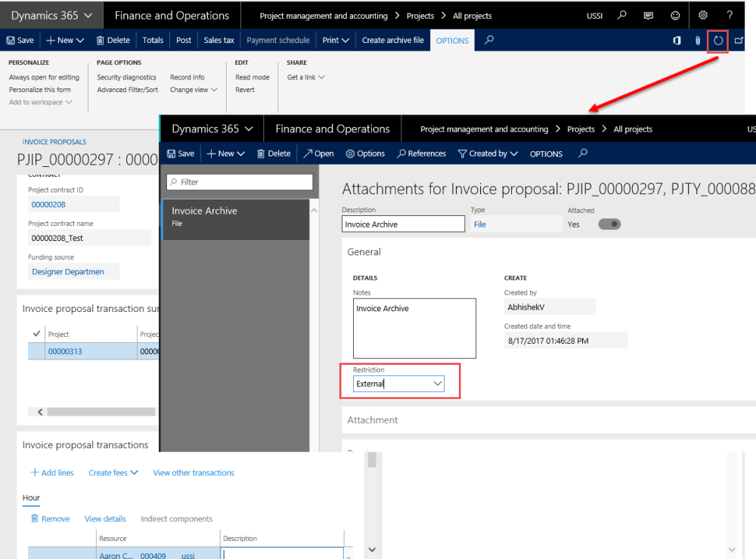Click the refresh icon in the back window
This screenshot has width=756, height=559.
point(718,41)
